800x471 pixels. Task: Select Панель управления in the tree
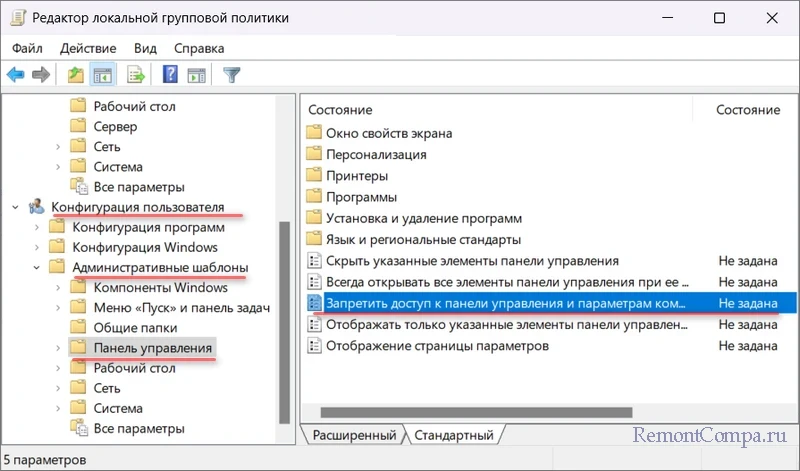pyautogui.click(x=152, y=348)
